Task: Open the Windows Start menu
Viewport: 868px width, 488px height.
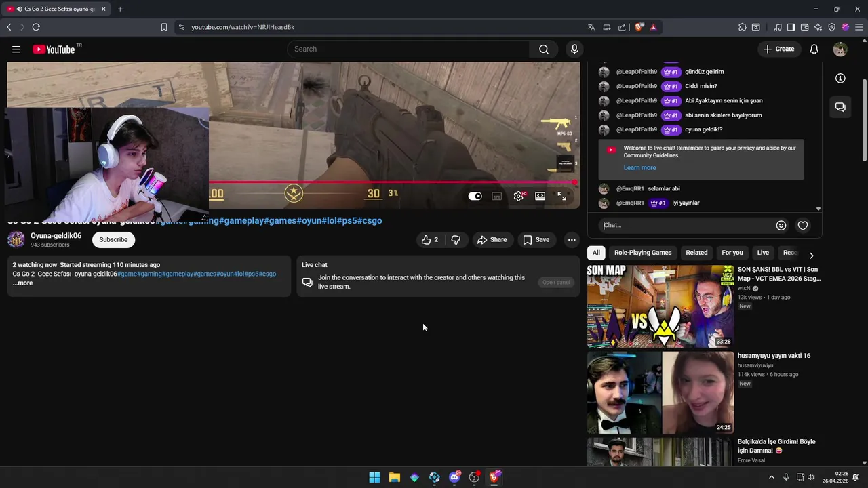Action: [x=374, y=477]
